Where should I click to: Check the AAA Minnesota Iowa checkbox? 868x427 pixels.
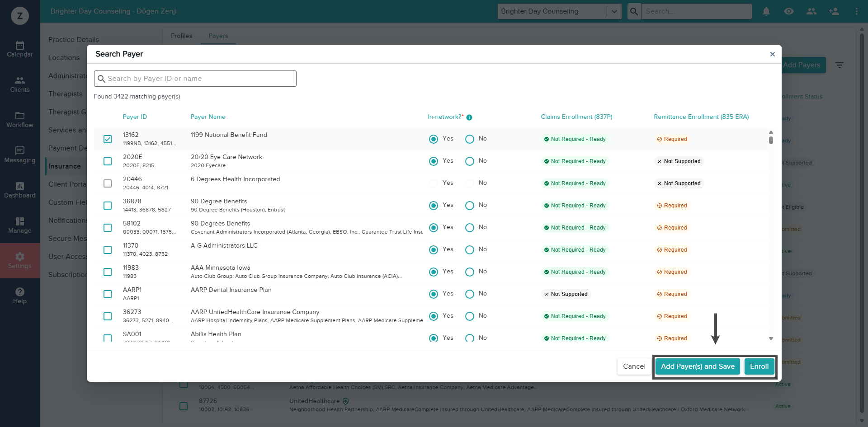coord(108,272)
